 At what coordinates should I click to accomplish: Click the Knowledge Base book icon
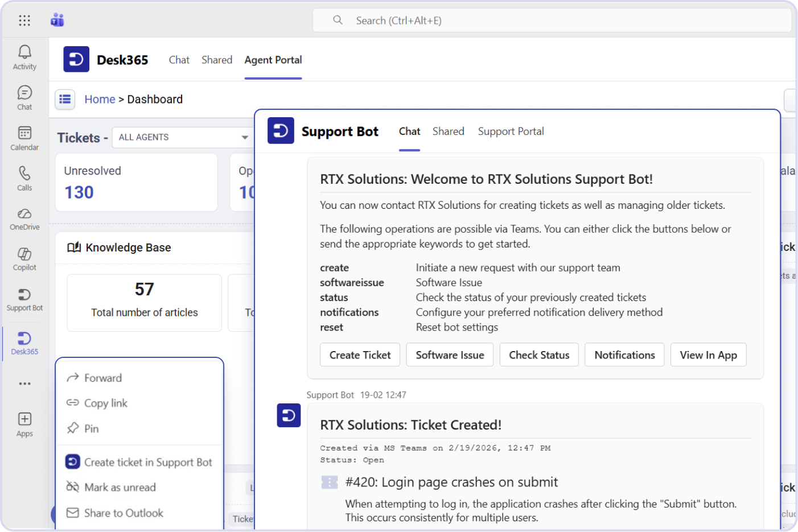[x=74, y=248]
